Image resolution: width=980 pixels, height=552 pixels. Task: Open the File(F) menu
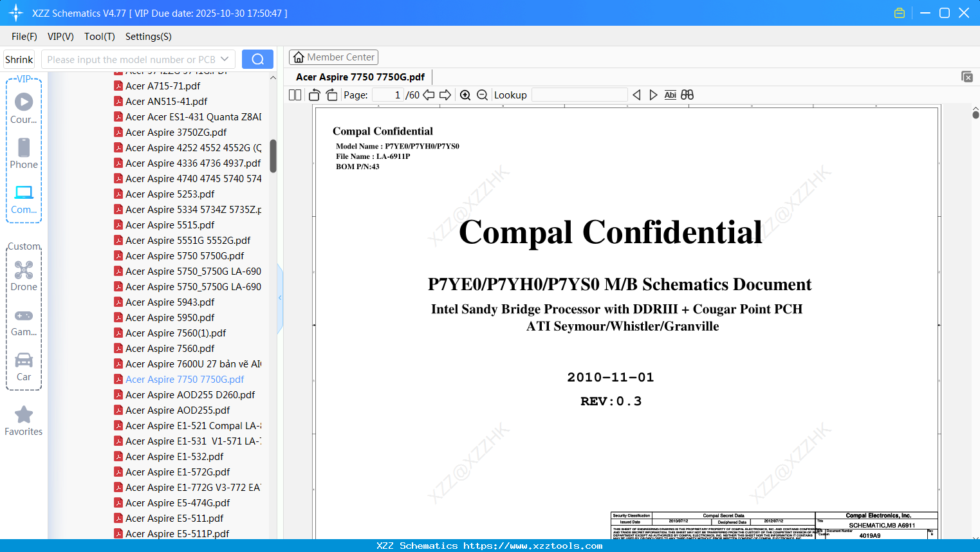coord(24,37)
